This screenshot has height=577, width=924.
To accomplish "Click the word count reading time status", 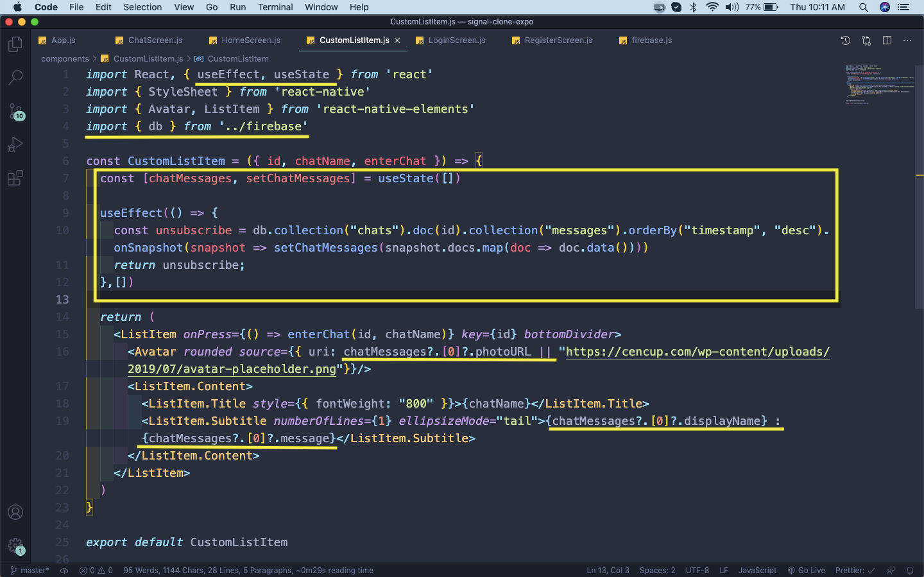I will [248, 571].
